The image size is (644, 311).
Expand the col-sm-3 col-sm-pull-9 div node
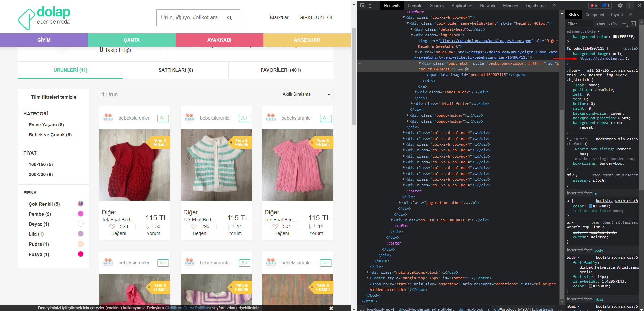point(392,220)
